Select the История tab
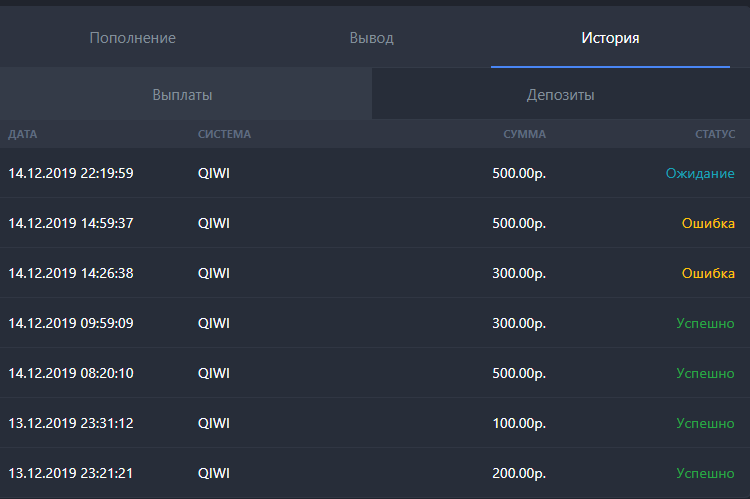The width and height of the screenshot is (750, 499). point(610,38)
